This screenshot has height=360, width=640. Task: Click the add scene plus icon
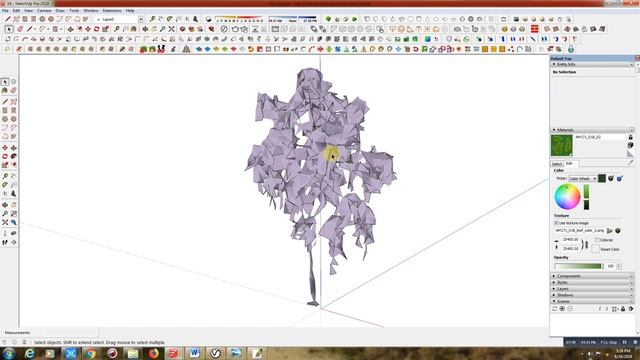[562, 309]
